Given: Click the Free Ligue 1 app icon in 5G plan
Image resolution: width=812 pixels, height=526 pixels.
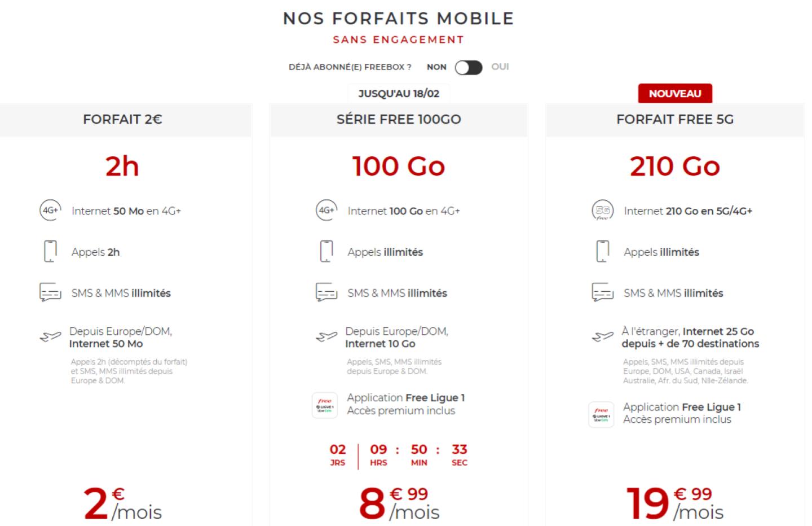Looking at the screenshot, I should pyautogui.click(x=601, y=414).
